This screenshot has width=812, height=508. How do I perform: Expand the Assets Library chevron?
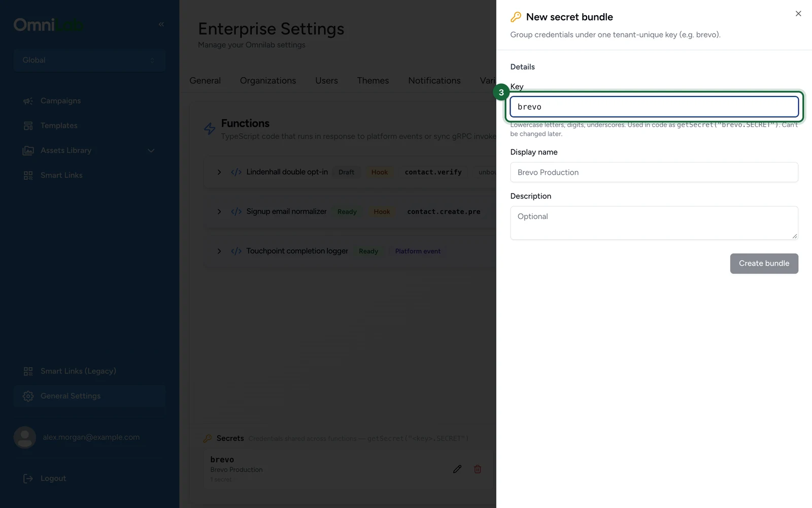(151, 151)
